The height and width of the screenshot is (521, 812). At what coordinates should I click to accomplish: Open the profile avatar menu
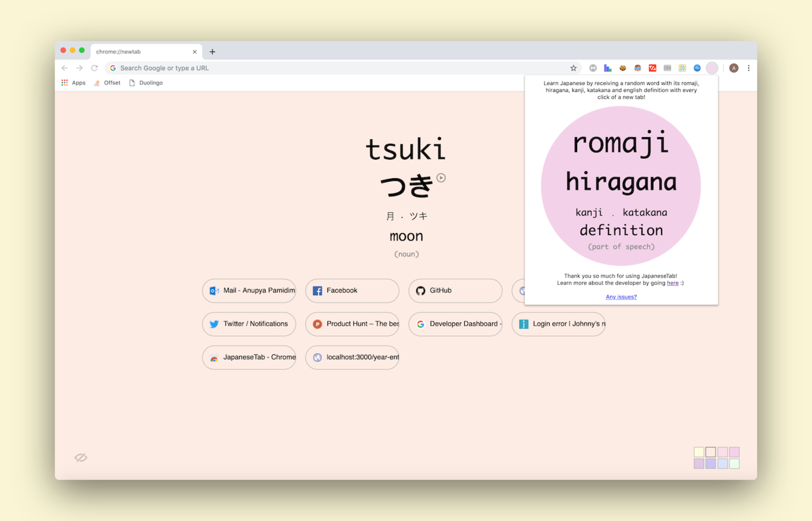pos(734,68)
